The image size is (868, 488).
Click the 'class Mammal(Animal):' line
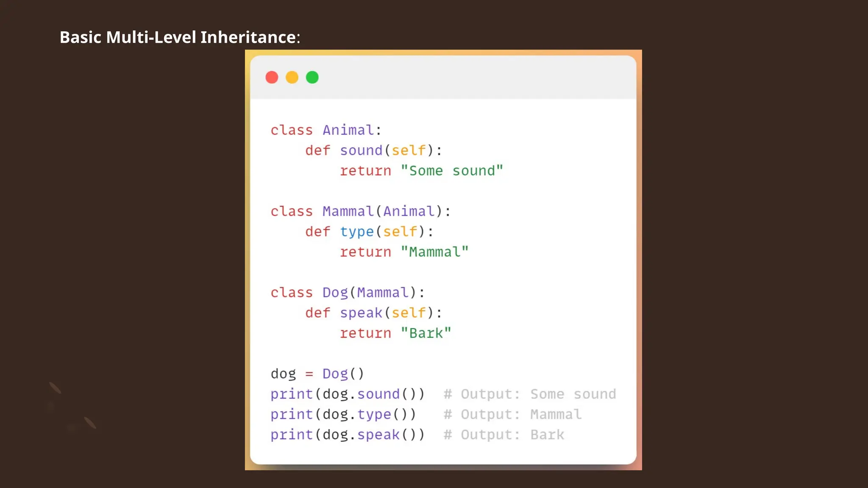coord(361,211)
